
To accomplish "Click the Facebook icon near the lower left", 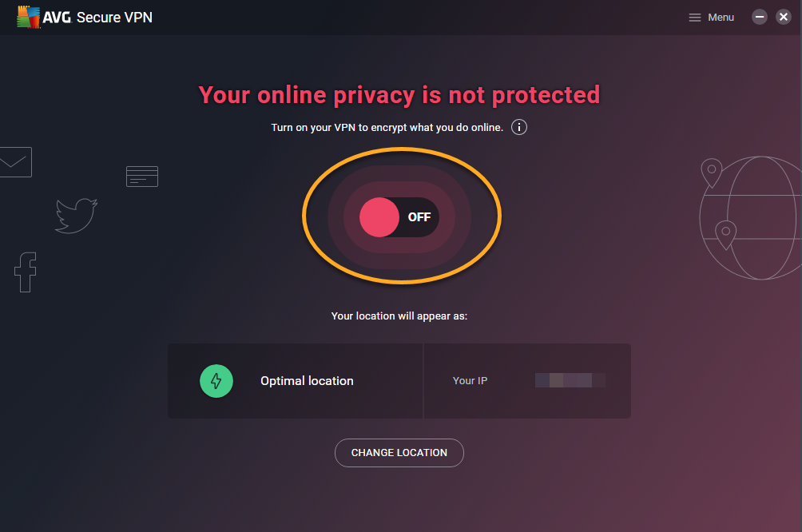I will (x=25, y=272).
